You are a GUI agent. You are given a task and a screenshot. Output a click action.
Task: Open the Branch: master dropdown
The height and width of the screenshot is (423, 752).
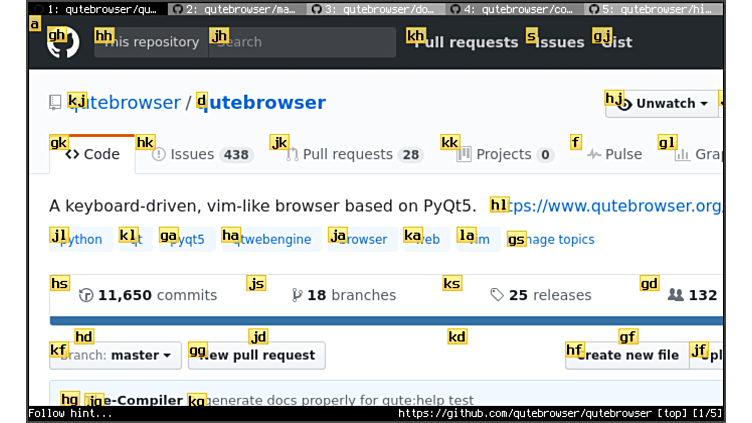pos(116,355)
